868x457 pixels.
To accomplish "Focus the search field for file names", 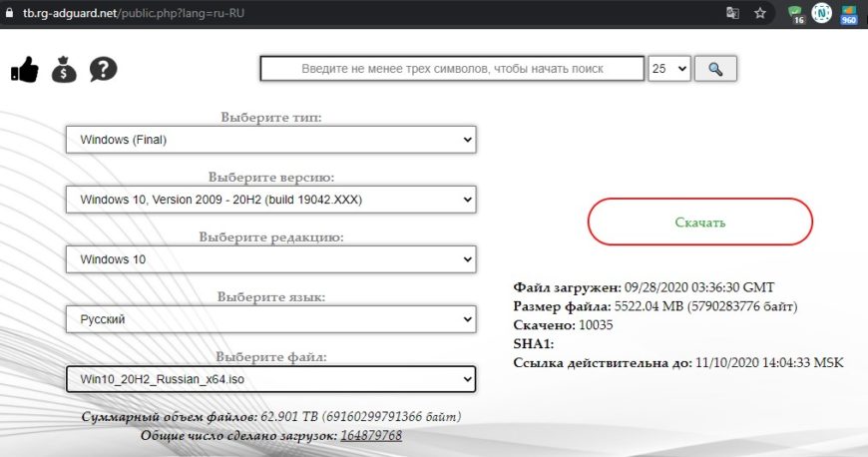I will (452, 69).
